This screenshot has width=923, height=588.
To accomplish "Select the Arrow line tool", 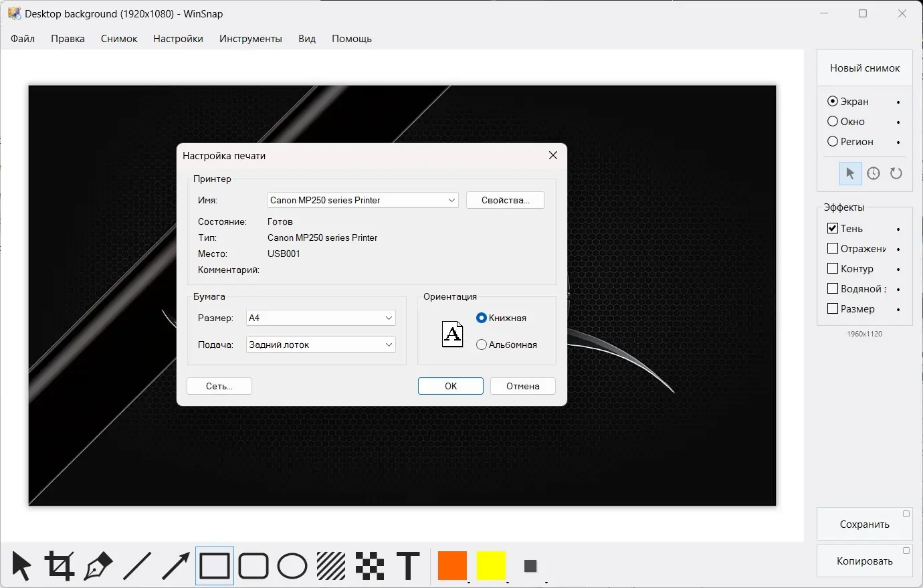I will click(x=176, y=566).
